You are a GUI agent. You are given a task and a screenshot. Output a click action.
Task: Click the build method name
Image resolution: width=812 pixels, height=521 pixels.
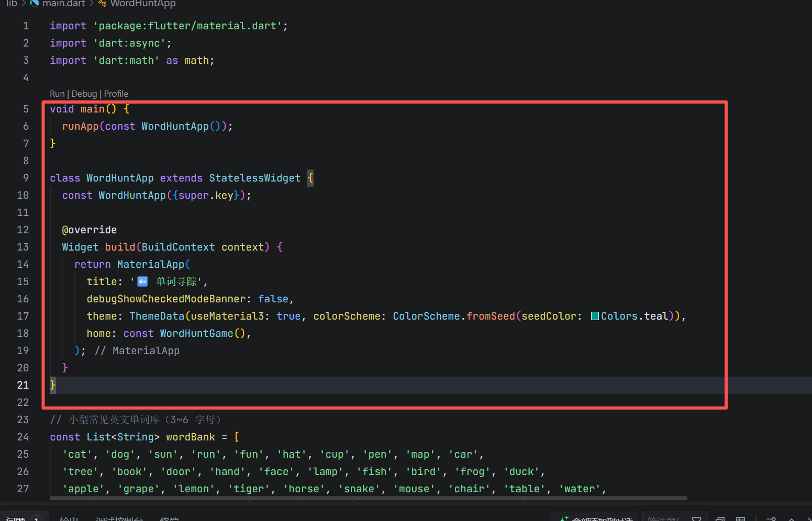pyautogui.click(x=120, y=247)
